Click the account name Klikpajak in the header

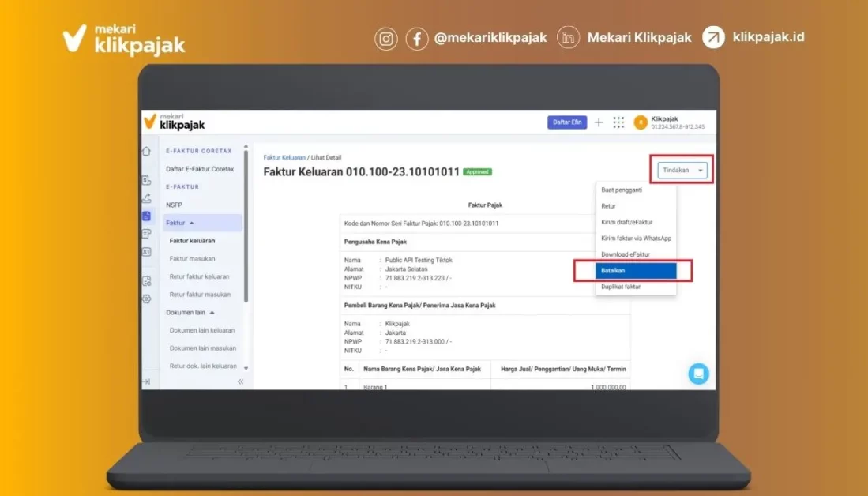click(664, 119)
